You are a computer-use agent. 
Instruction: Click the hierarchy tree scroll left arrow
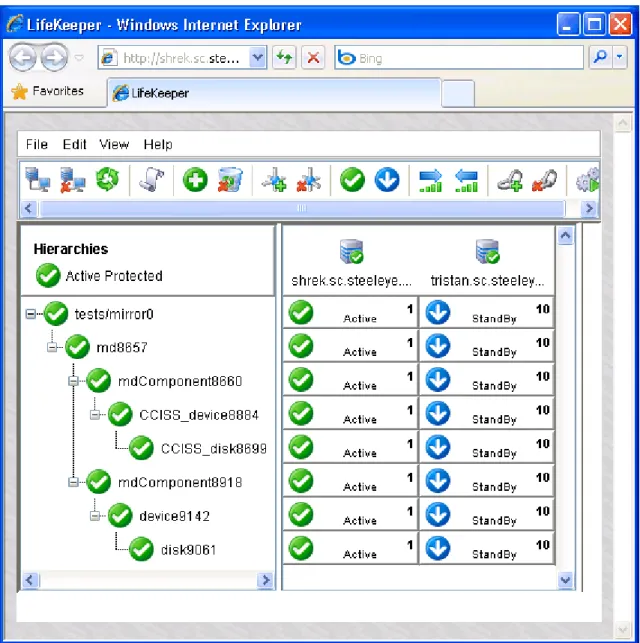click(30, 580)
